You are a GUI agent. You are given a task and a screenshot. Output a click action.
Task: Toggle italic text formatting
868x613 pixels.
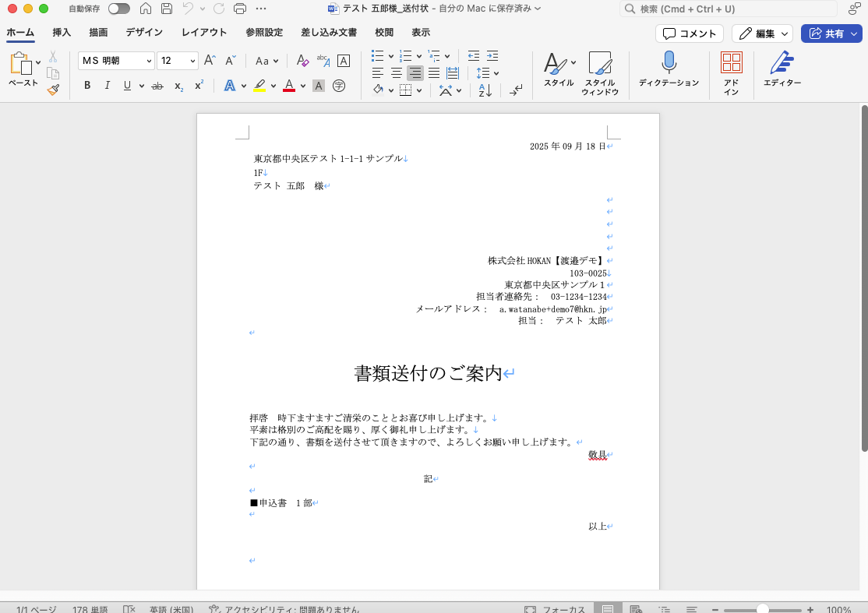[x=108, y=86]
